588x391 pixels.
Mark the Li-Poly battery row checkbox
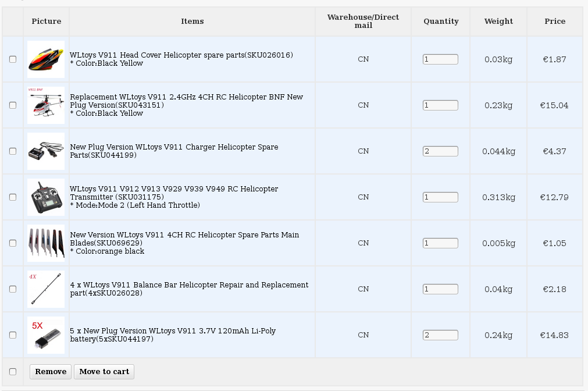click(x=13, y=335)
